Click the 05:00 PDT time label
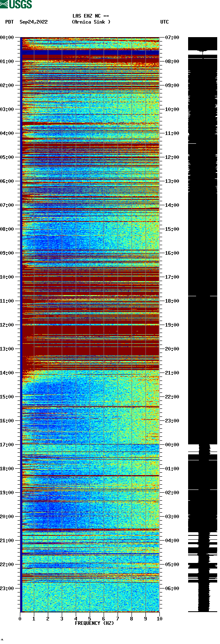220x644 pixels. (x=7, y=157)
